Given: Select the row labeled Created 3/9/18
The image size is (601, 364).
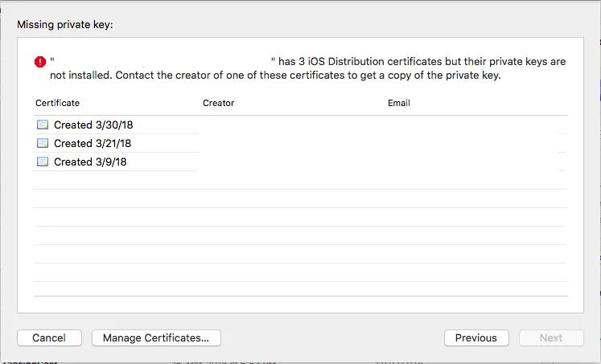Looking at the screenshot, I should [x=300, y=162].
